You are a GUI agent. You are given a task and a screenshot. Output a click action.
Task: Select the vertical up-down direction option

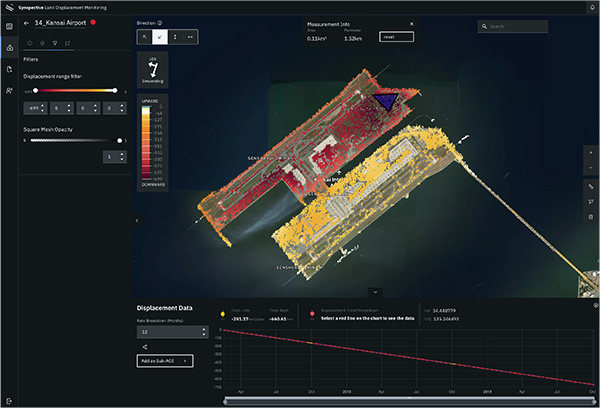click(x=176, y=36)
